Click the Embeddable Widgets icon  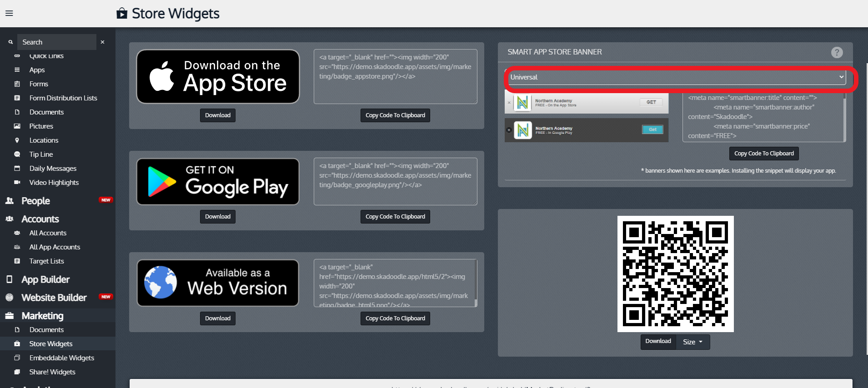click(x=17, y=358)
